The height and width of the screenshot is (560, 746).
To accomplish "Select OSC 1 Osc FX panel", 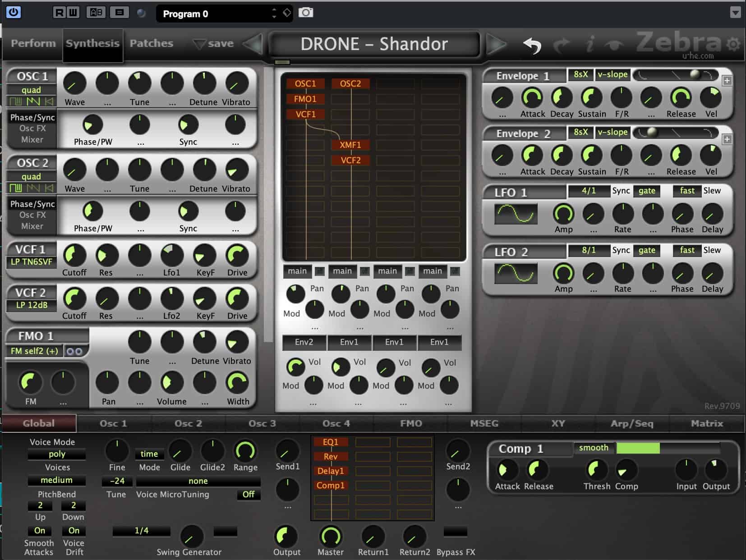I will 32,129.
